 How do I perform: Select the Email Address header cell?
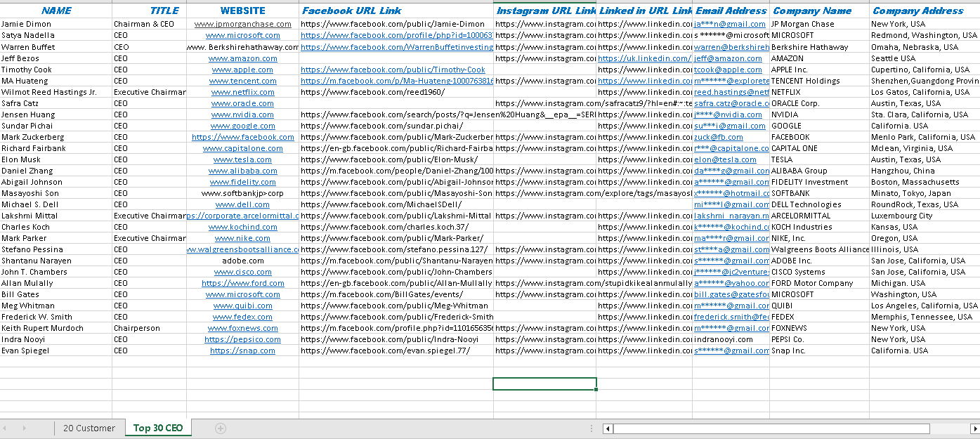click(731, 11)
